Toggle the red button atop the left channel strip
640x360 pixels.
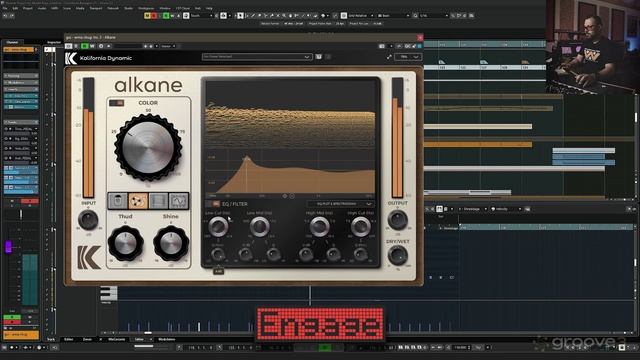[29, 201]
